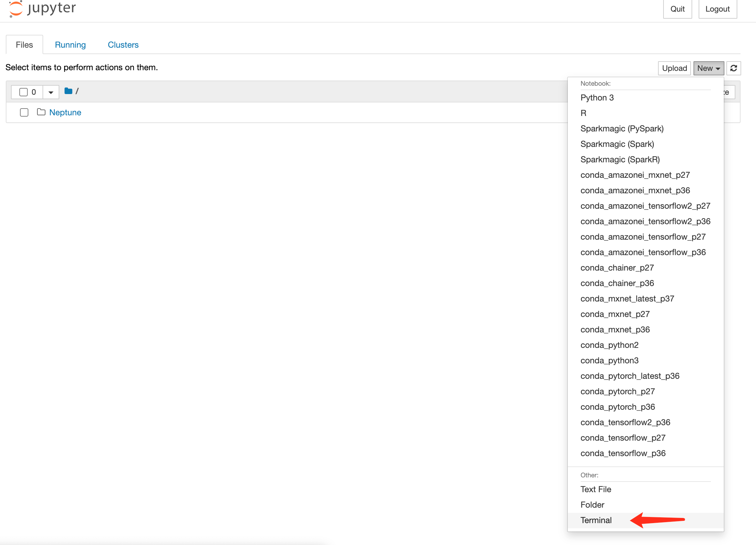Screen dimensions: 756x545
Task: Open the Clusters tab
Action: pyautogui.click(x=123, y=45)
